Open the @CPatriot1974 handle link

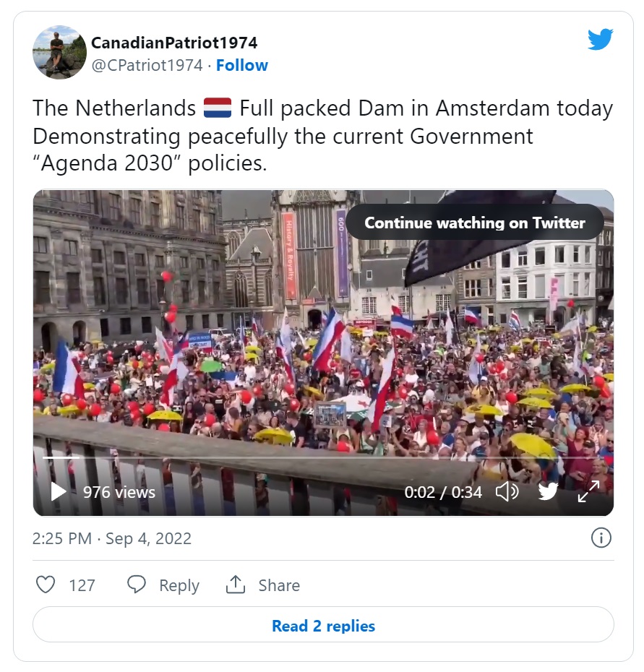click(x=147, y=66)
